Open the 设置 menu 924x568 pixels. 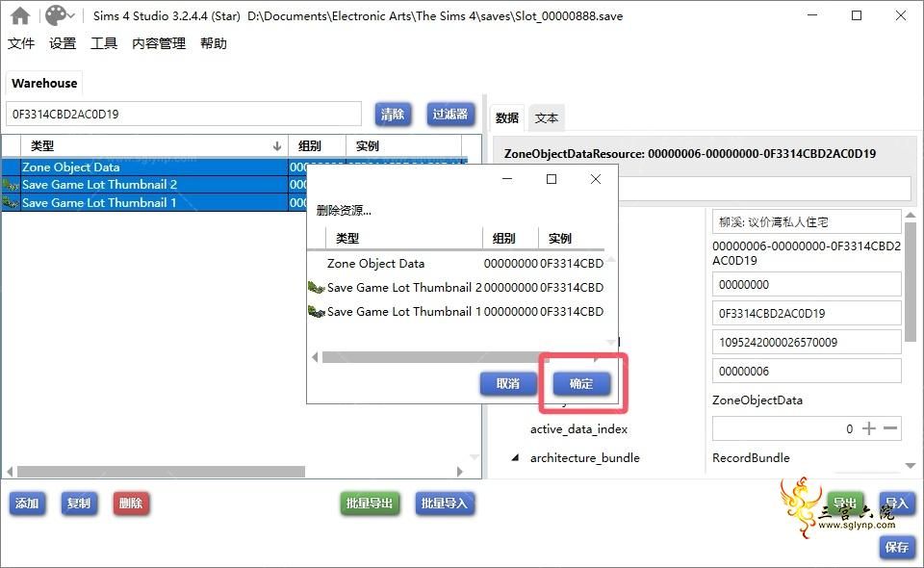click(x=63, y=43)
